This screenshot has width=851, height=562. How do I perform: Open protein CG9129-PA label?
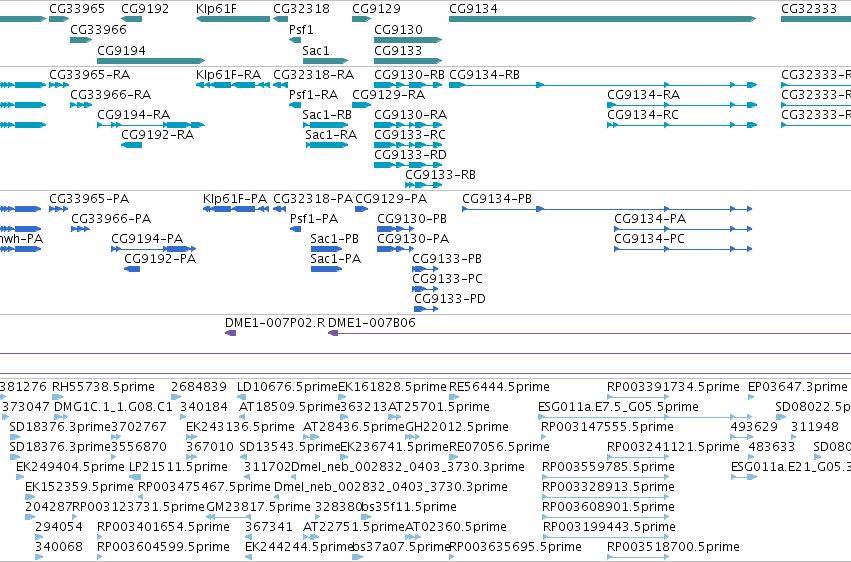point(391,199)
